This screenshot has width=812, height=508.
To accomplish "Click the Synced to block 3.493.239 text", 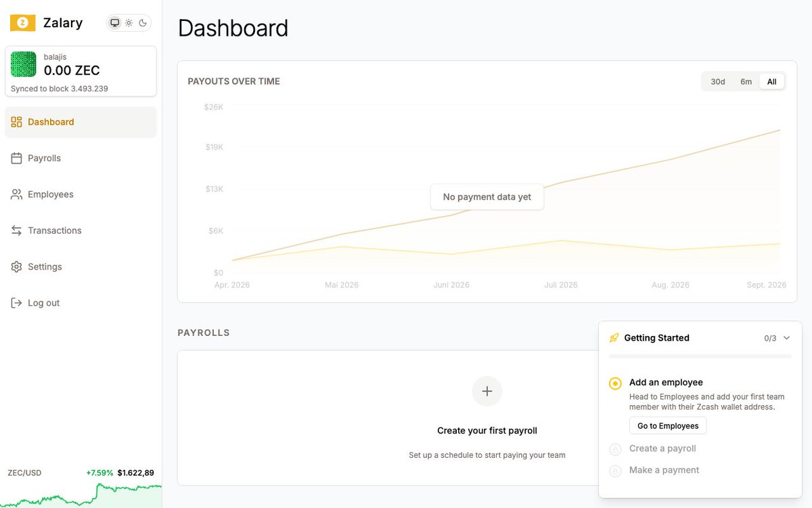I will click(x=60, y=89).
